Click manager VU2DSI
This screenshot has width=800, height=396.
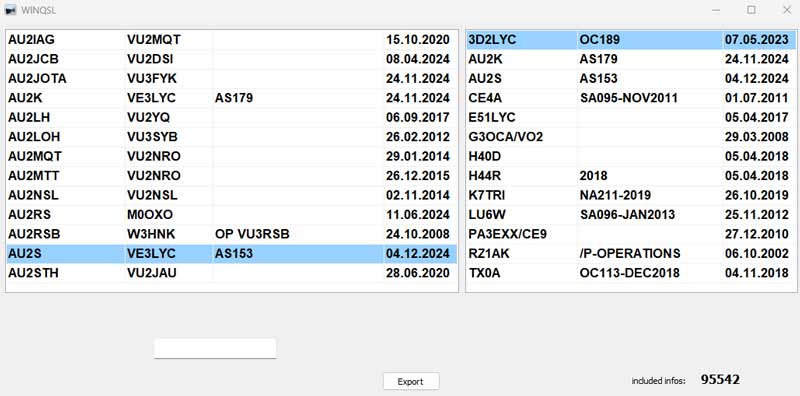pyautogui.click(x=150, y=59)
